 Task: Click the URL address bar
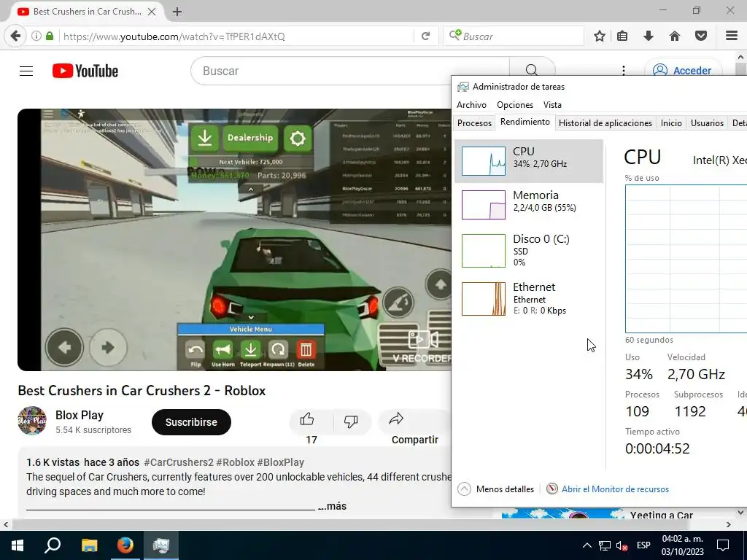(236, 36)
